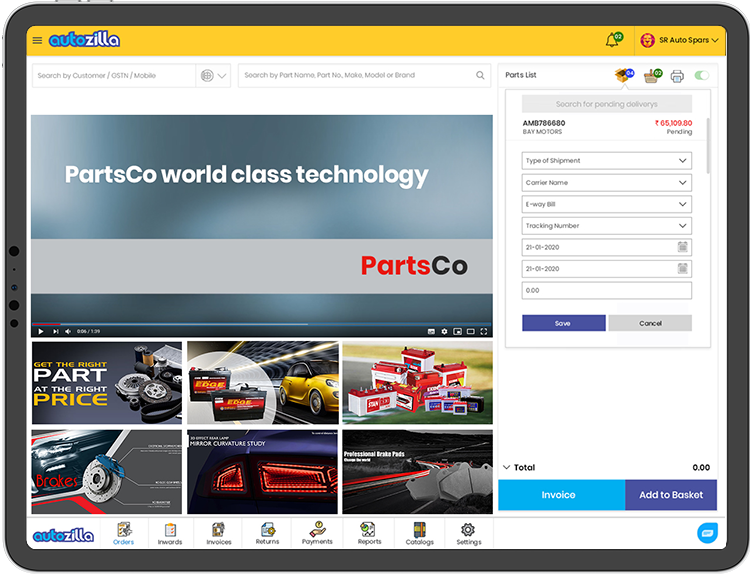Open Edge battery yellow car banner
The height and width of the screenshot is (574, 750).
click(x=263, y=383)
